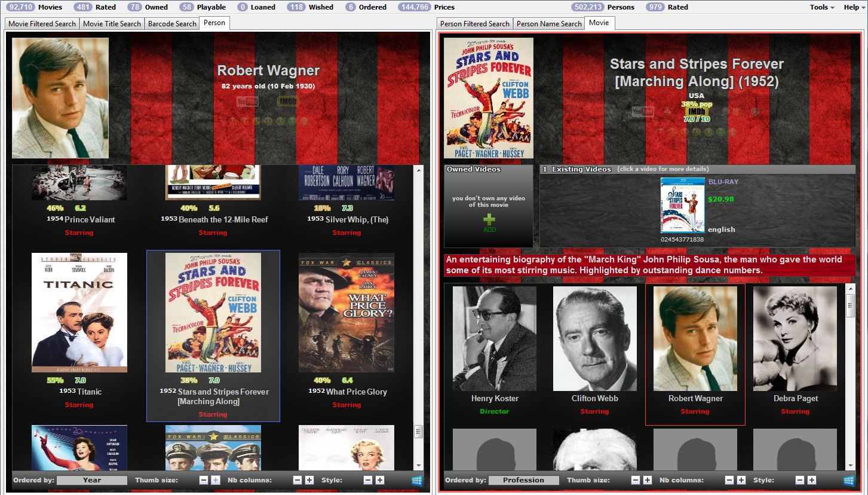Open YouTube link for Stars and Stripes Forever

click(643, 112)
